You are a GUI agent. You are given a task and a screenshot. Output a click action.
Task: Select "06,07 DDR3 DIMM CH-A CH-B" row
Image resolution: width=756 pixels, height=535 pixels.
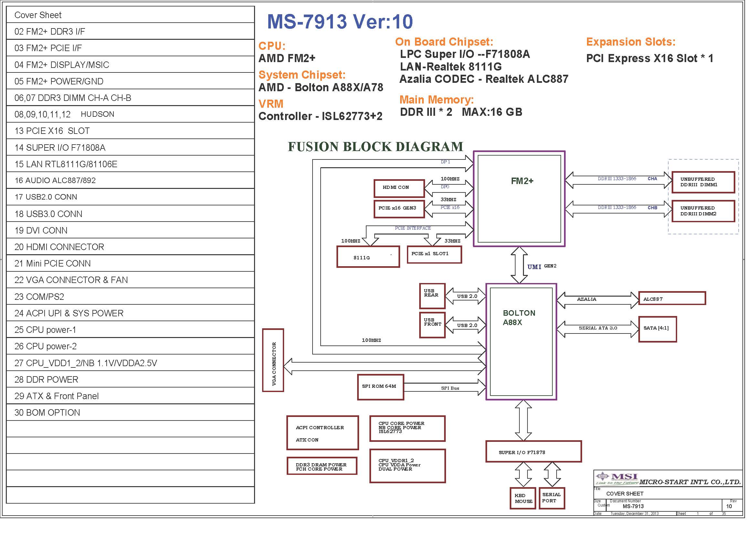tap(130, 97)
